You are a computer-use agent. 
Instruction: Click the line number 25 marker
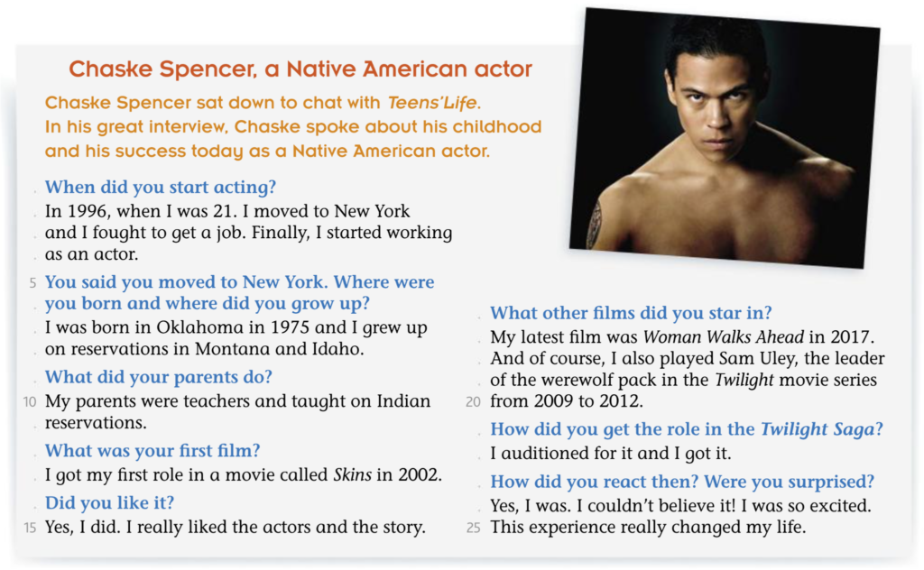[x=474, y=529]
